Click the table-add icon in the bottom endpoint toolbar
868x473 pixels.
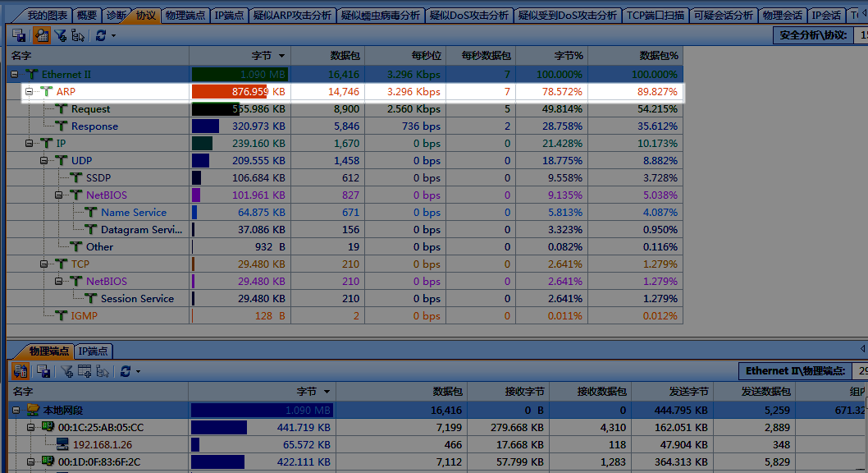tap(84, 371)
